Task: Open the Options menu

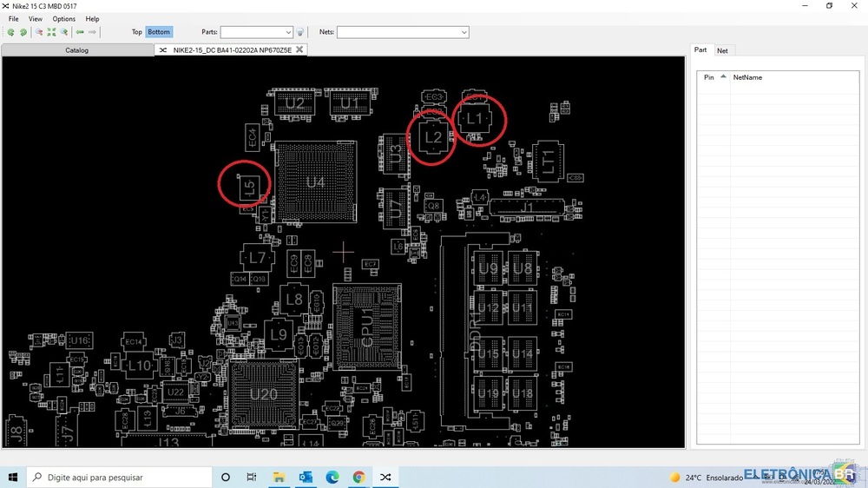Action: [x=63, y=18]
